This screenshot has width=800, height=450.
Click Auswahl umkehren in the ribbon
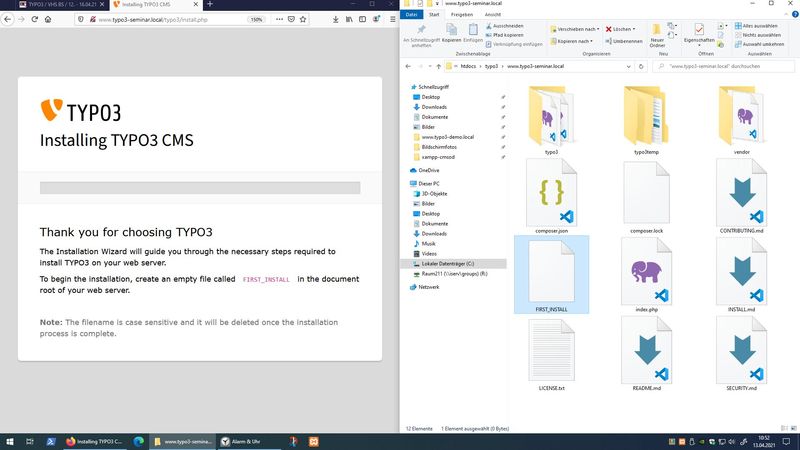pyautogui.click(x=762, y=45)
